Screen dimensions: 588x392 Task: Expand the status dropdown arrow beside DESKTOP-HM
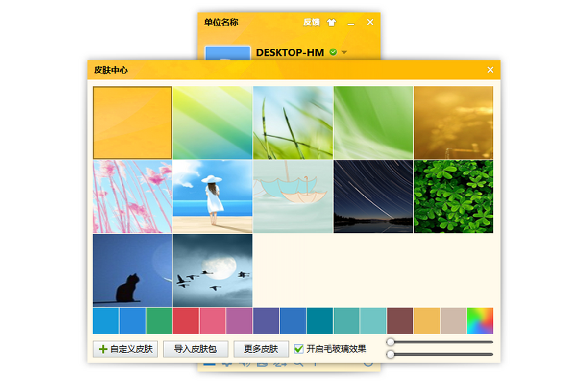[x=344, y=52]
